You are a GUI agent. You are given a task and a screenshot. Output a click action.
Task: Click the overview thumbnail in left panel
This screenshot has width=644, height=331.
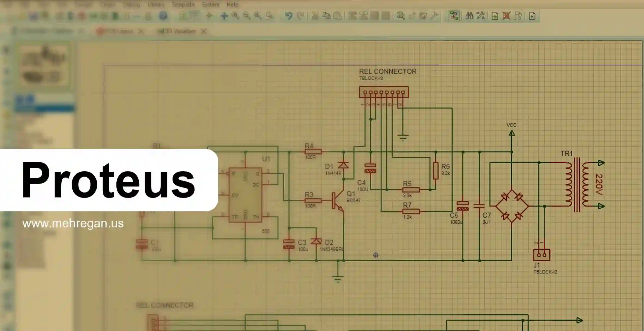pyautogui.click(x=44, y=65)
